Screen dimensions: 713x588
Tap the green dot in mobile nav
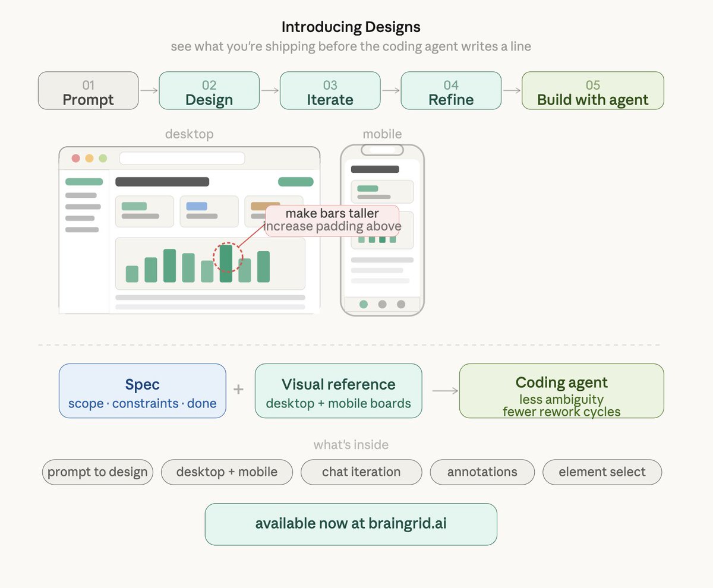tap(364, 304)
